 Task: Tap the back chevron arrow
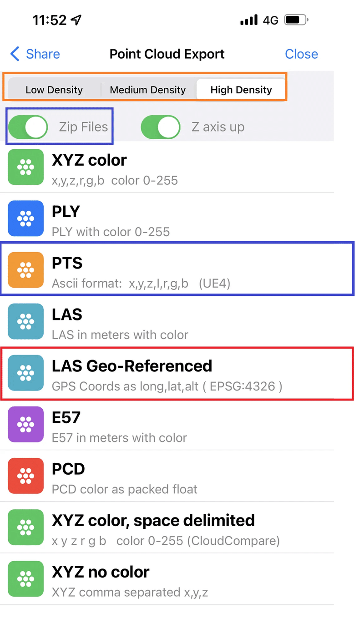[x=15, y=54]
